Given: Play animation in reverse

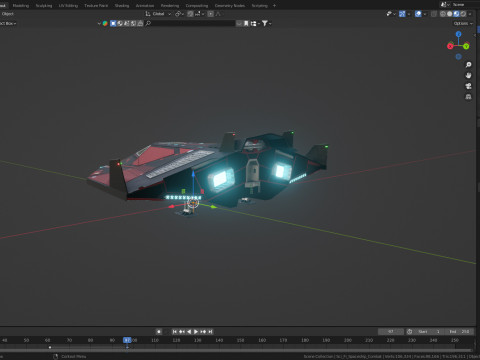Looking at the screenshot, I should point(189,332).
